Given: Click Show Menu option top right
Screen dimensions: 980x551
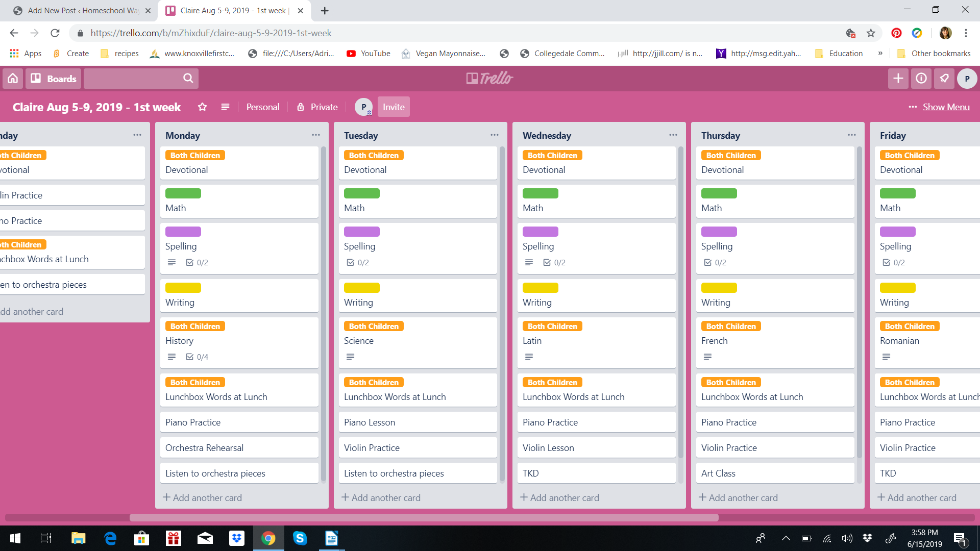Looking at the screenshot, I should click(x=946, y=106).
